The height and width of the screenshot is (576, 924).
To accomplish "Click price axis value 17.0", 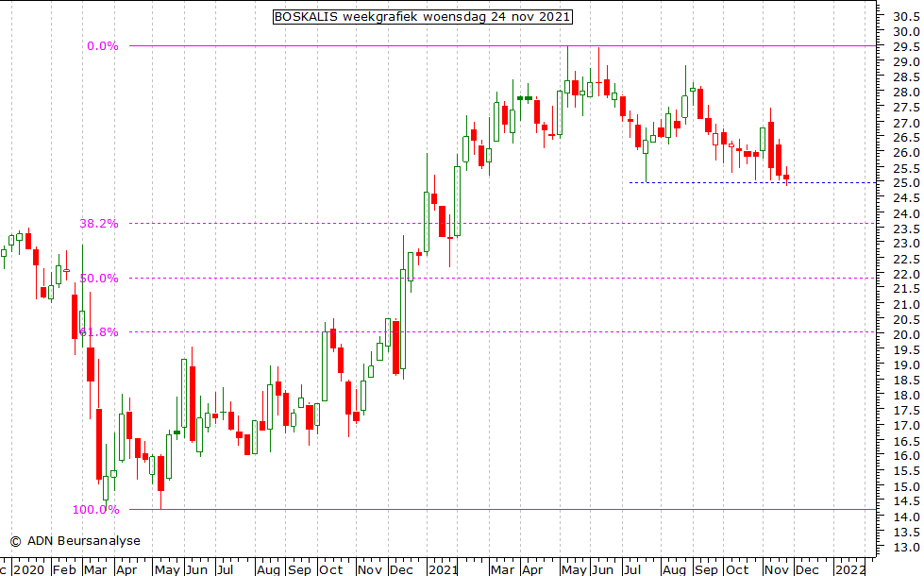I will tap(906, 426).
